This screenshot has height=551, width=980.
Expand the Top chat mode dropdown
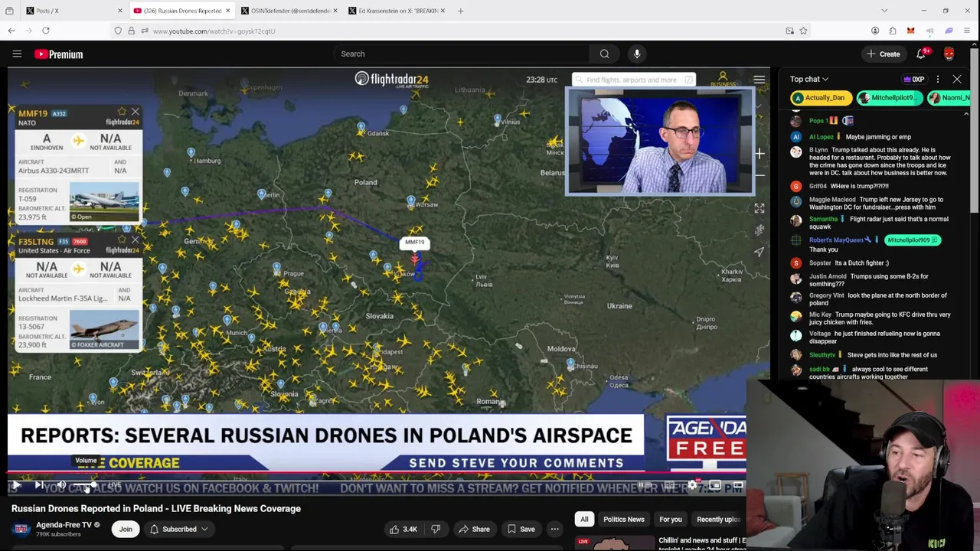[809, 79]
